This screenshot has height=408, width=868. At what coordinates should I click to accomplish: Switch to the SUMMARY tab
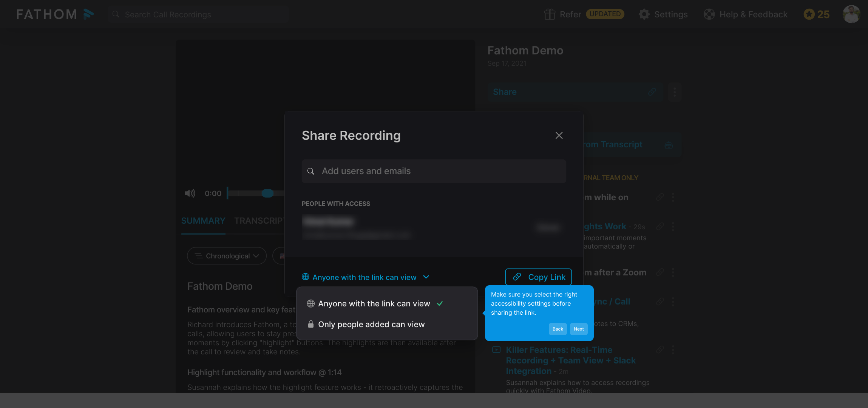pos(203,221)
